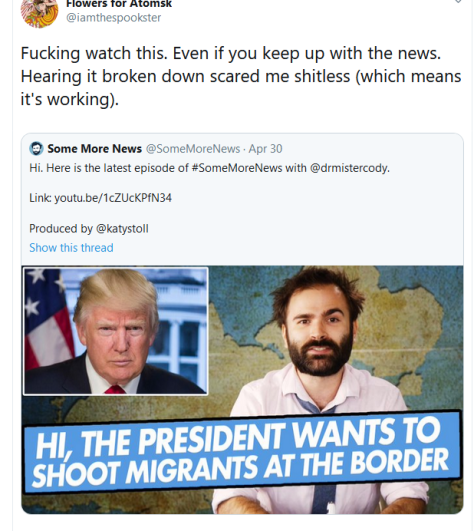Click the @SomeMoreNews handle in quoted tweet

(193, 149)
